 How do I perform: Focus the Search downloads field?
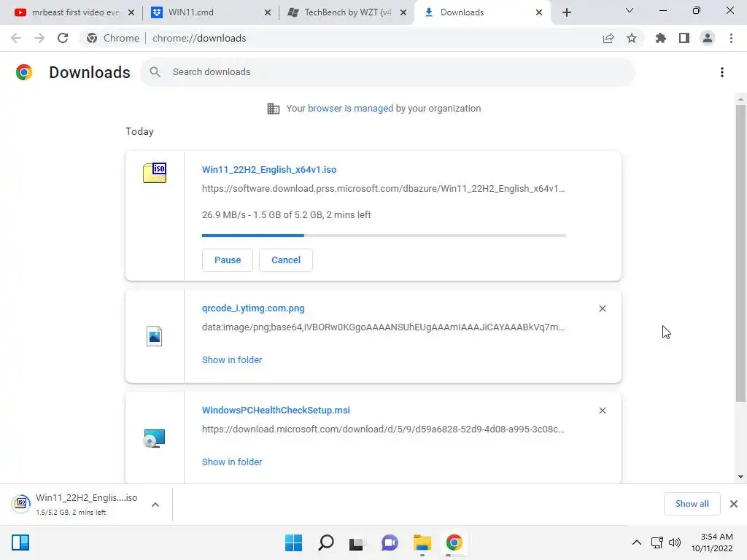(x=388, y=72)
